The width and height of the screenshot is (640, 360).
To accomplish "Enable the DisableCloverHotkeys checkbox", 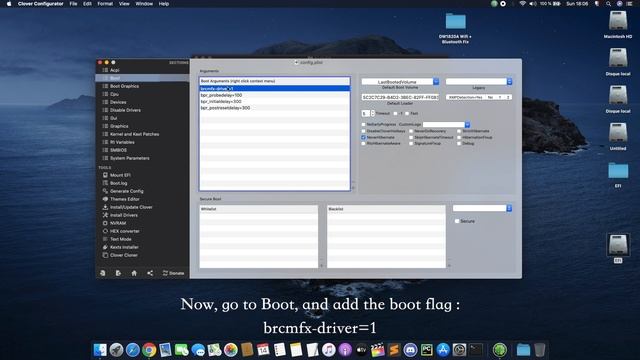I will [363, 131].
